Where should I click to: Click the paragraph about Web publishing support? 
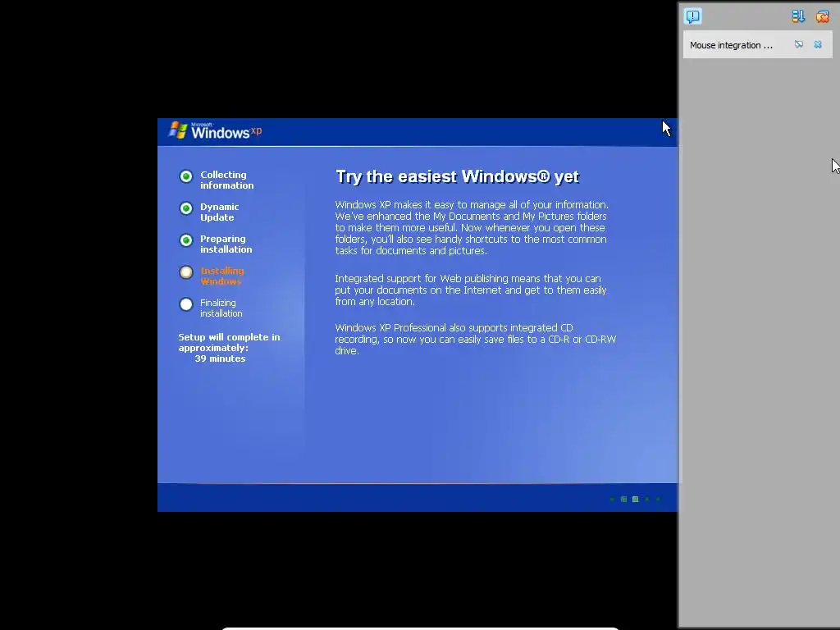click(x=470, y=290)
